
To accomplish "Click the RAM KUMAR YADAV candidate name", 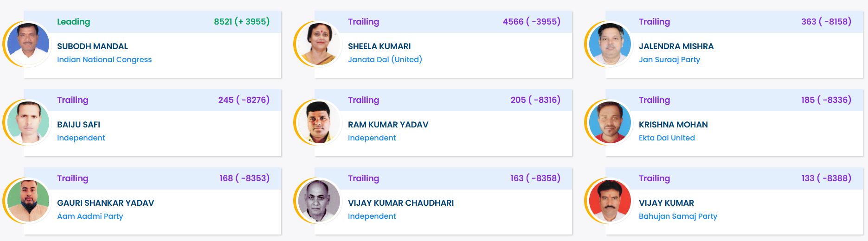I will click(x=388, y=125).
